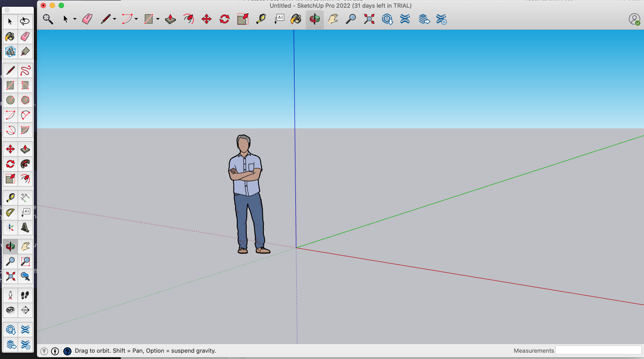644x359 pixels.
Task: Pick the Rectangle tool in the floating palette
Action: coord(10,85)
